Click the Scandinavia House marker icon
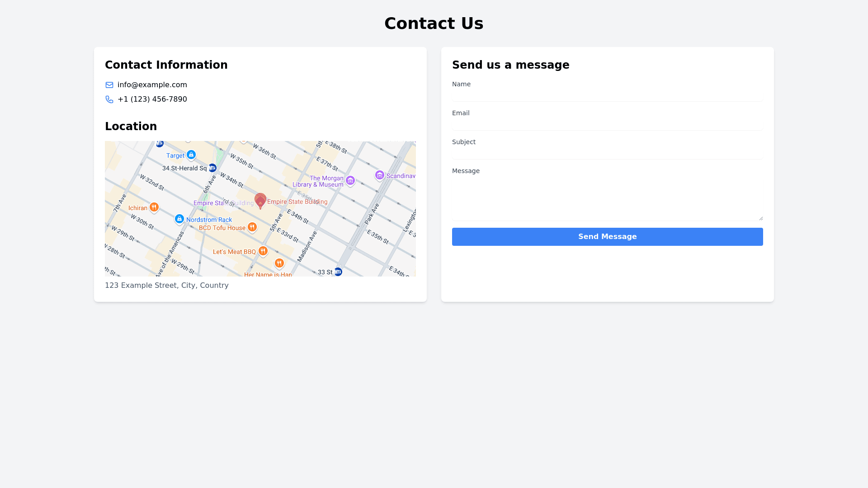 pos(380,175)
